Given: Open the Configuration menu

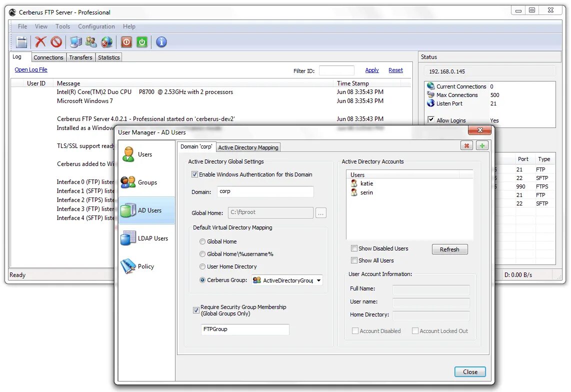Looking at the screenshot, I should coord(96,26).
